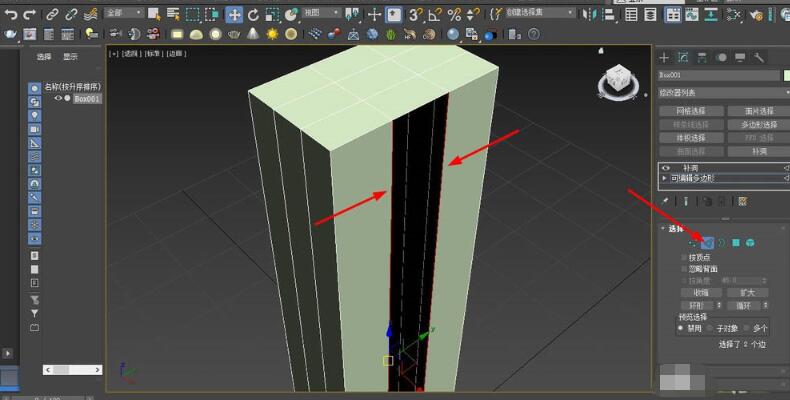The width and height of the screenshot is (790, 400).
Task: Open the Layer Explorer stacked layers icon
Action: click(650, 15)
